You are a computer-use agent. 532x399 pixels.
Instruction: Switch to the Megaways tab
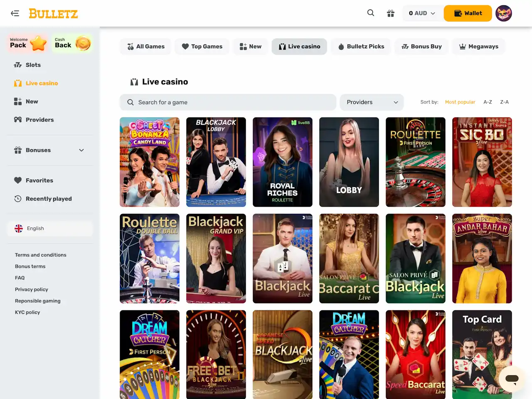click(x=478, y=47)
